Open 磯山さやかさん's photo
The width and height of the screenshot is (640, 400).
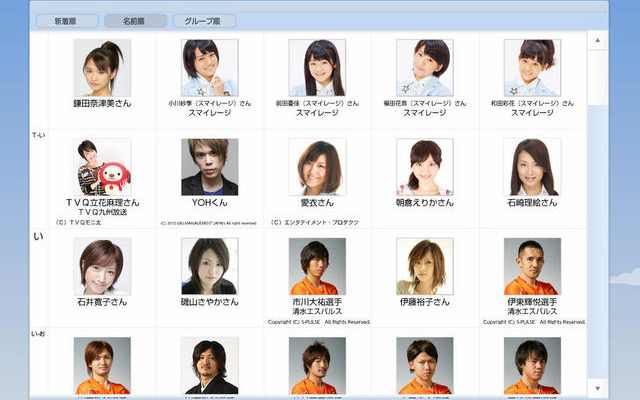[210, 267]
